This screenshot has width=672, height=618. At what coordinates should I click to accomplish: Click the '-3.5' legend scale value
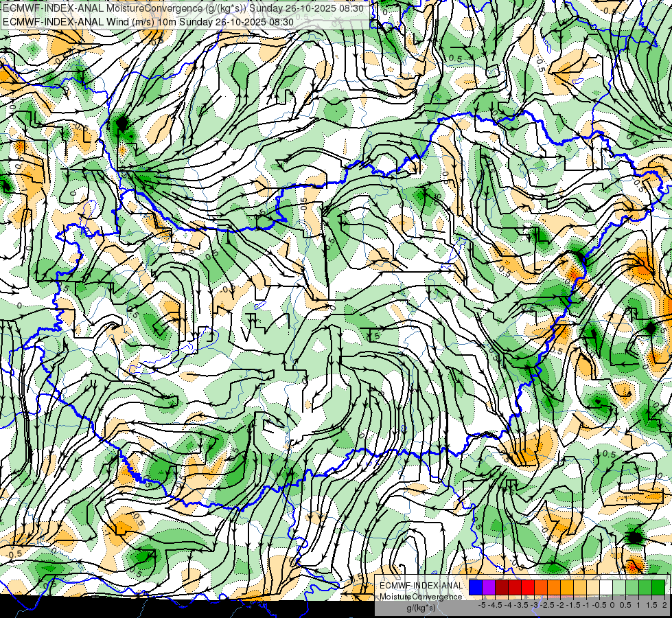521,605
